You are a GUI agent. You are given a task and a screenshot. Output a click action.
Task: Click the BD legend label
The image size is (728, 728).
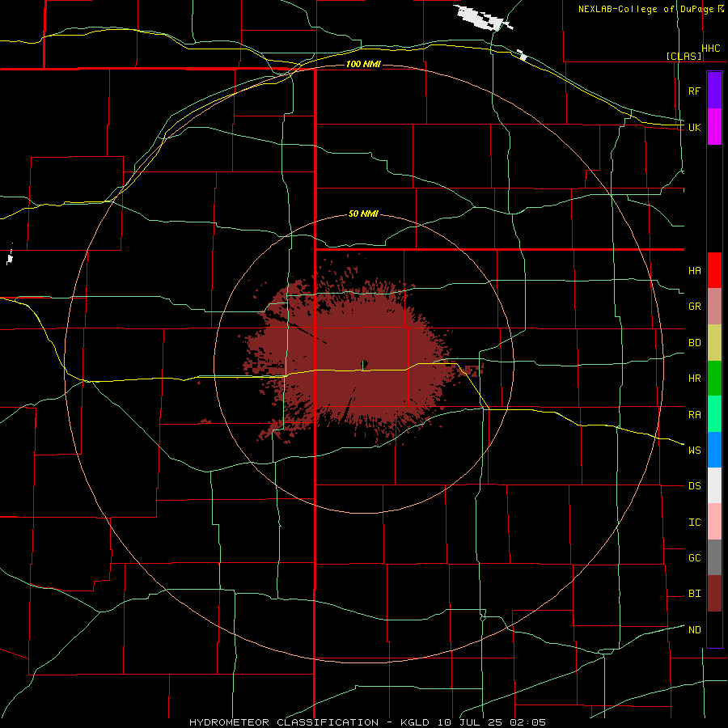coord(694,343)
